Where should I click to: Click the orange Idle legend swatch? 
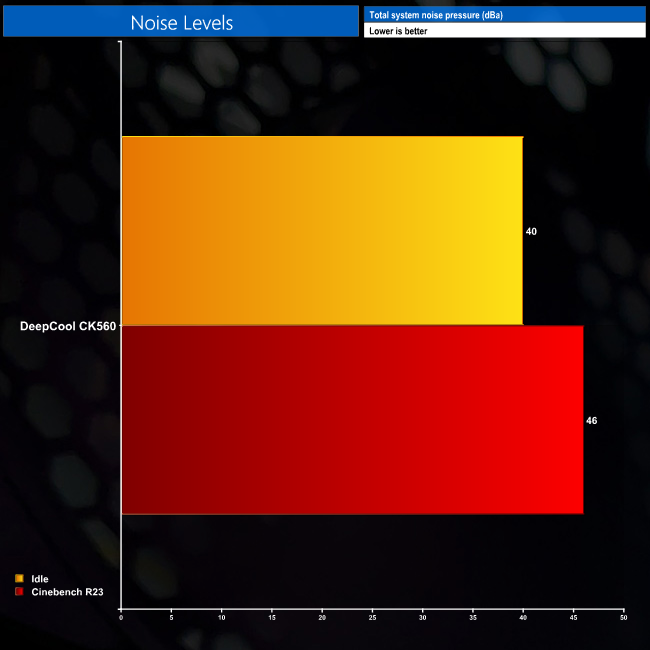click(x=19, y=578)
